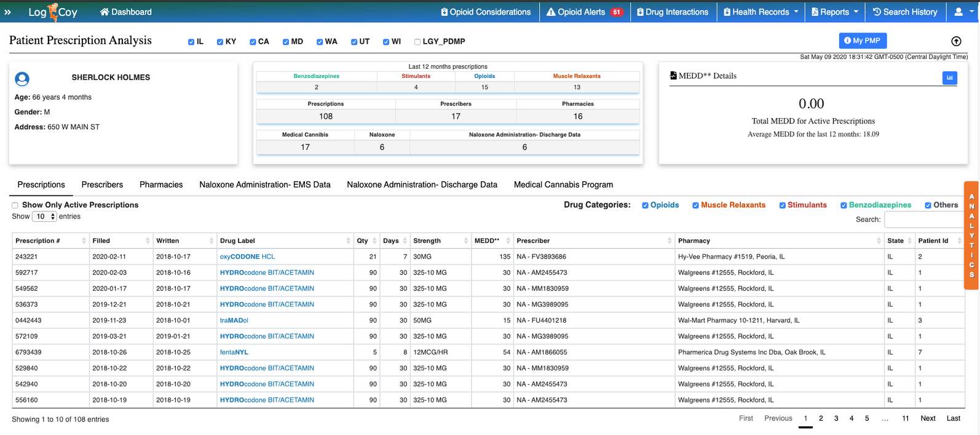Open MEDD chart icon button
This screenshot has height=435, width=980.
[949, 77]
